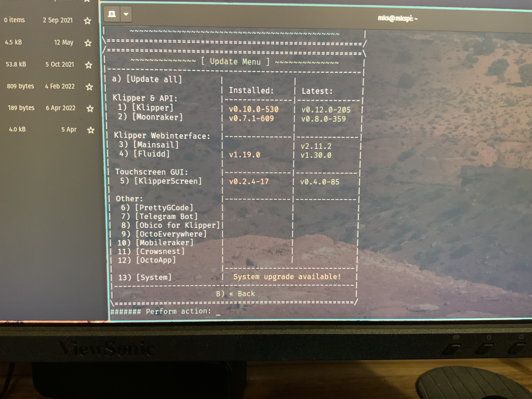Click the new terminal tab icon
The width and height of the screenshot is (532, 399).
[112, 14]
